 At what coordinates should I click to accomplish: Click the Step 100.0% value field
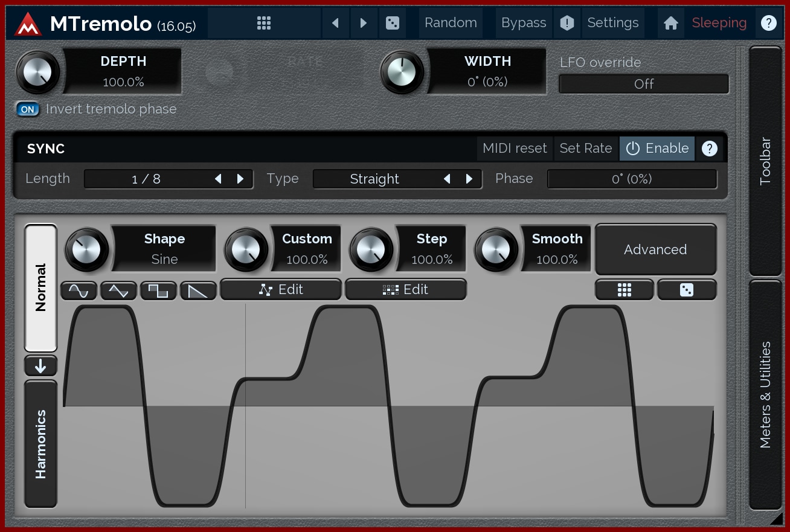click(432, 249)
